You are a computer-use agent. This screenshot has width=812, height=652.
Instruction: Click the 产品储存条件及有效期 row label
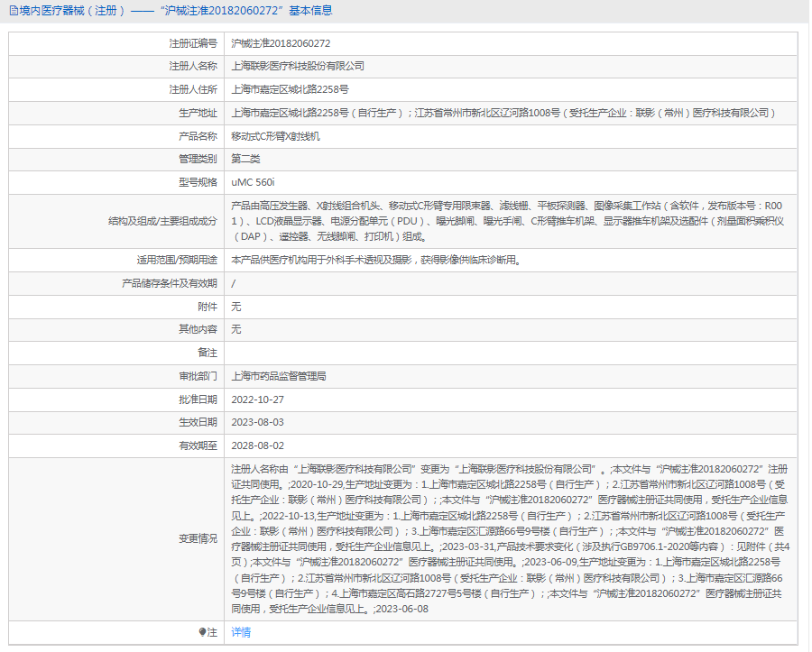click(x=170, y=283)
